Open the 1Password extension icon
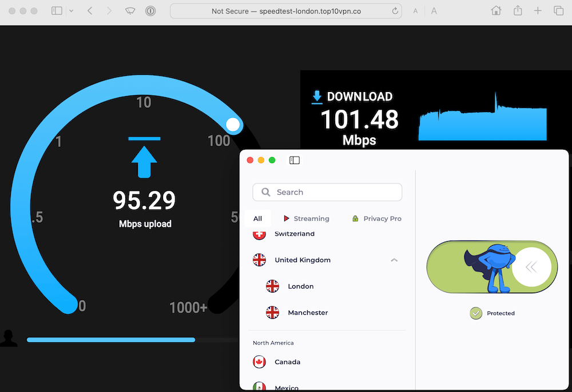Screen dimensions: 572x392 point(150,11)
